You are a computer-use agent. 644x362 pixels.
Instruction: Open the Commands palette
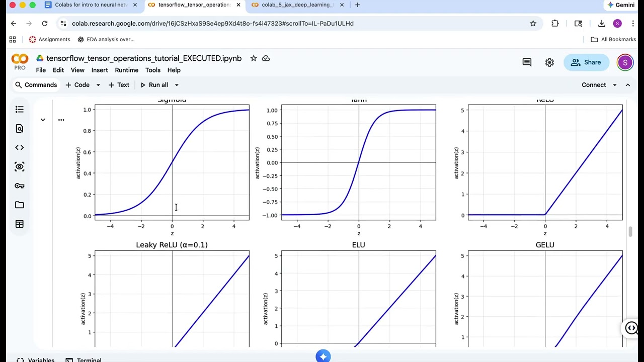point(36,85)
